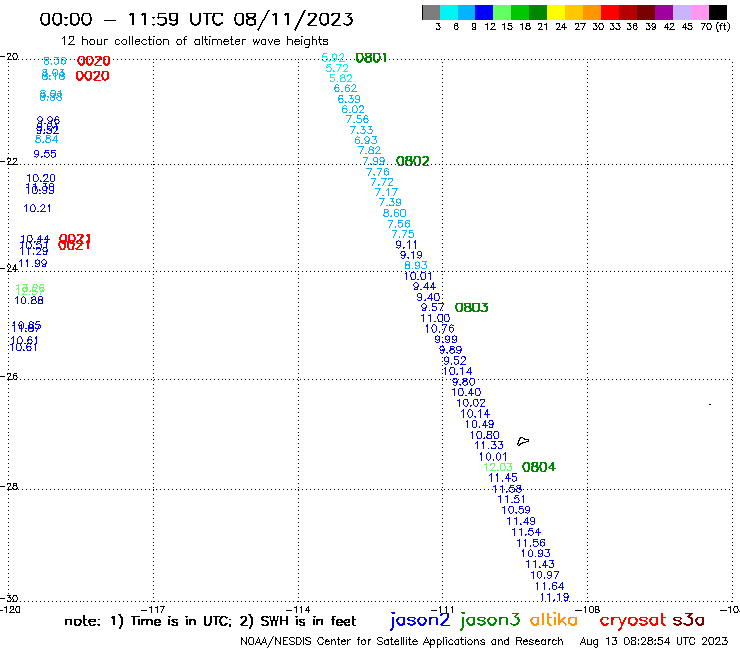Click the 11.64 wave height value
Viewport: 740px width, 650px height.
pos(549,587)
